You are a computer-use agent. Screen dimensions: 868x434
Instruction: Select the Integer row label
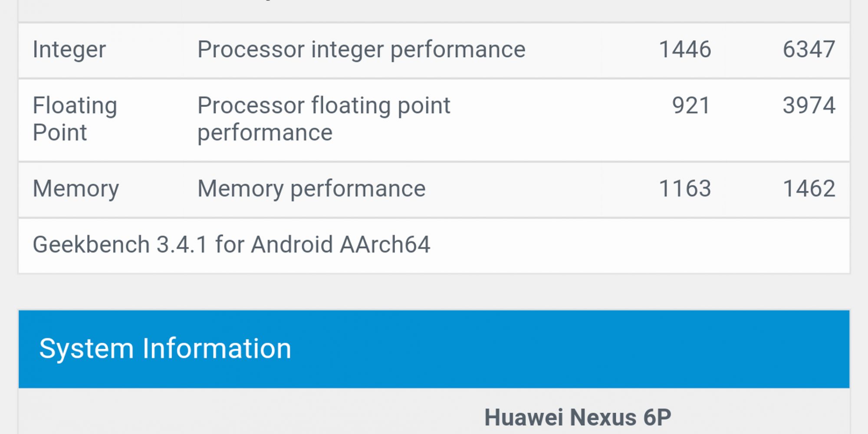tap(69, 49)
